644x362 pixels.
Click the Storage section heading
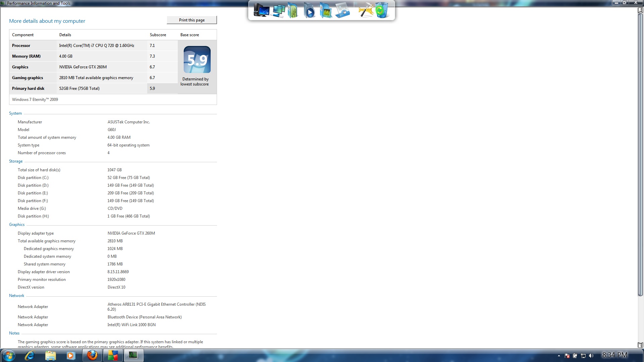click(16, 161)
